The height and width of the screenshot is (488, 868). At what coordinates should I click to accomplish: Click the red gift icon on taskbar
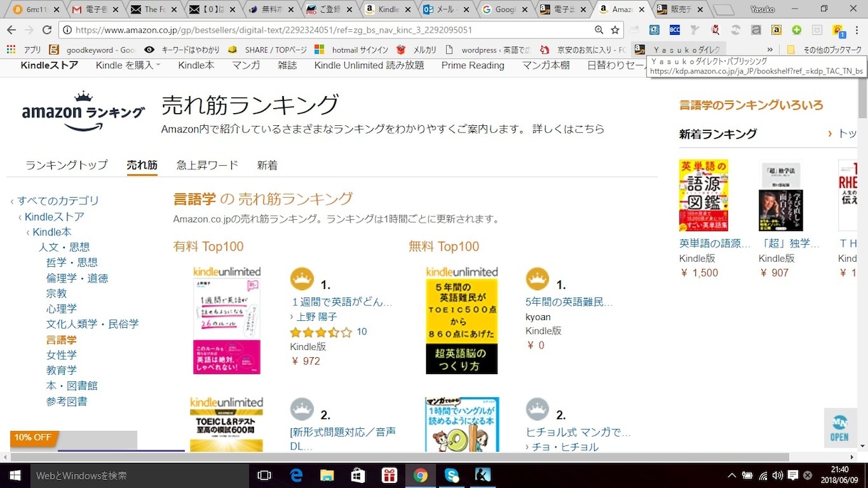[x=389, y=475]
